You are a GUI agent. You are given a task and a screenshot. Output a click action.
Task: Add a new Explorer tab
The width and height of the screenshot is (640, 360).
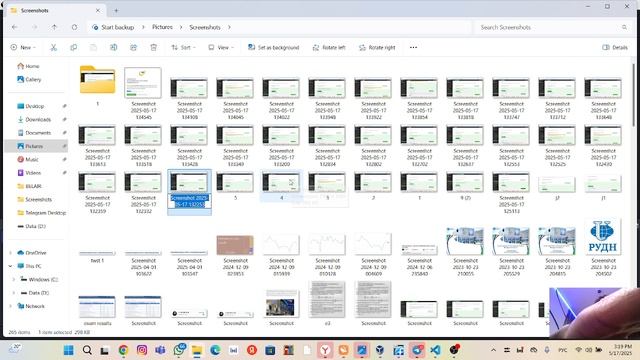(x=116, y=11)
